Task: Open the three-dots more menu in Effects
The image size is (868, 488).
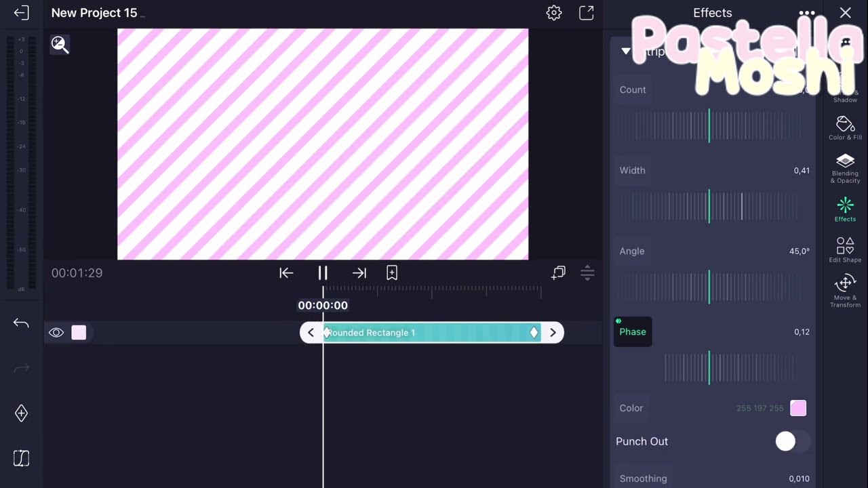Action: 807,13
